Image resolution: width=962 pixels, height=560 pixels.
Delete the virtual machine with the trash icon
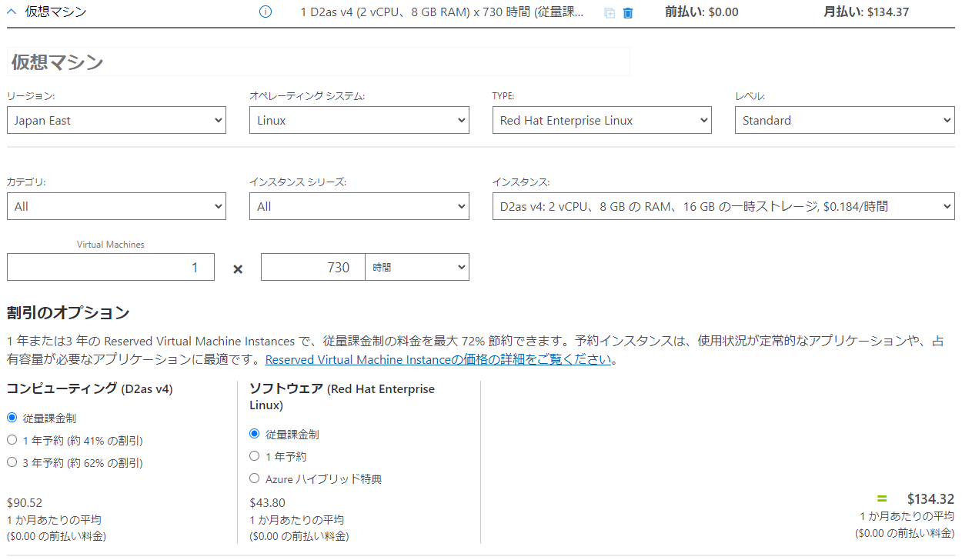coord(628,13)
